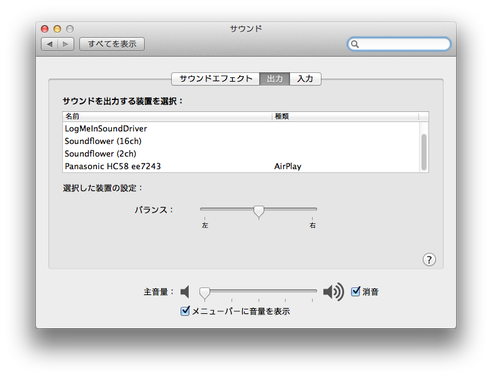Viewport: 492px width, 378px height.
Task: Click the すべてを表示 button
Action: point(112,44)
